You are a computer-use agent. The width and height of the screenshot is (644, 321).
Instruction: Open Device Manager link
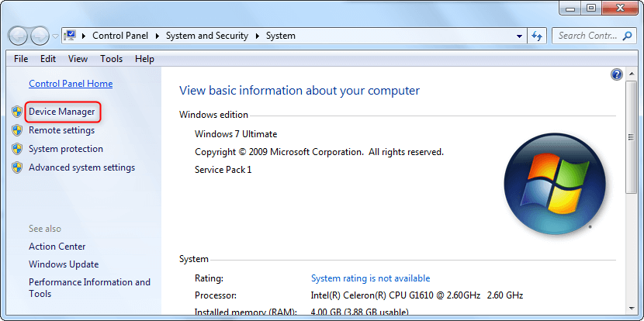pyautogui.click(x=61, y=112)
